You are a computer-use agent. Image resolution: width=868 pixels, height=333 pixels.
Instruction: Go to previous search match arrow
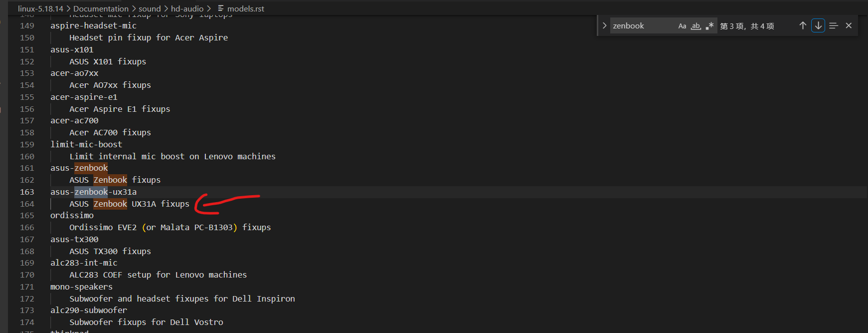[803, 25]
